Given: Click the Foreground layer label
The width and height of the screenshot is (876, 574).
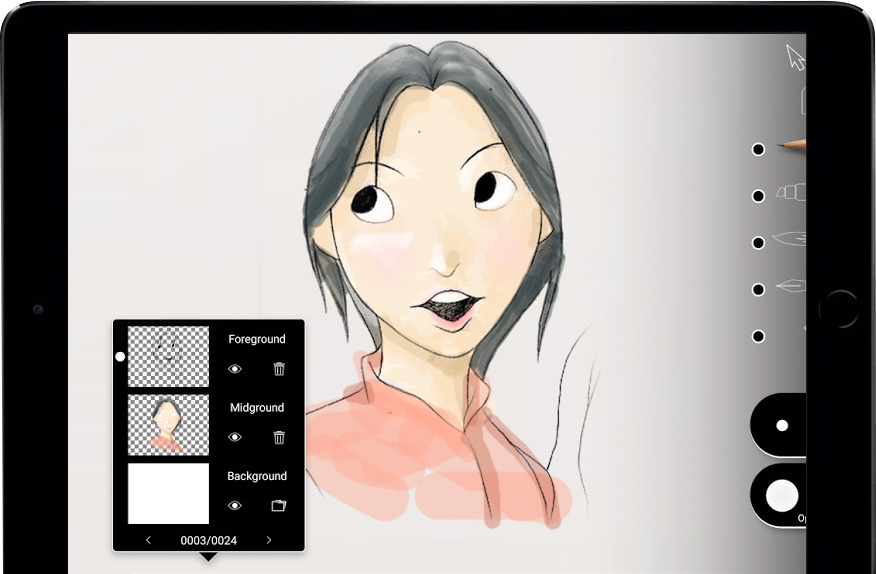Looking at the screenshot, I should [x=256, y=339].
